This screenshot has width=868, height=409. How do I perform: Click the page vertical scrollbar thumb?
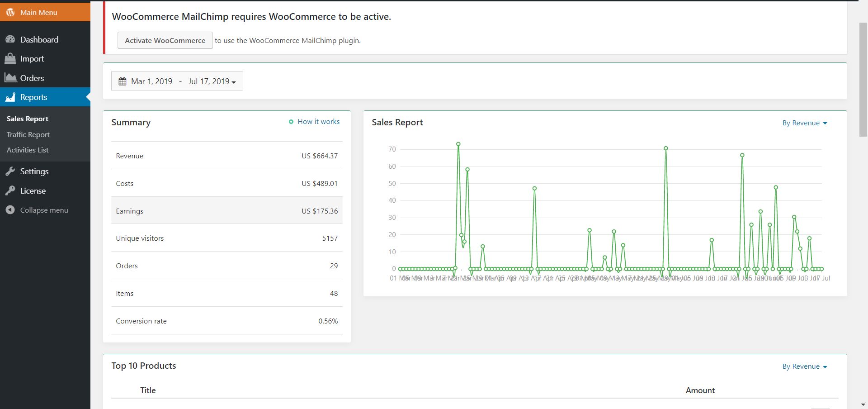click(863, 79)
